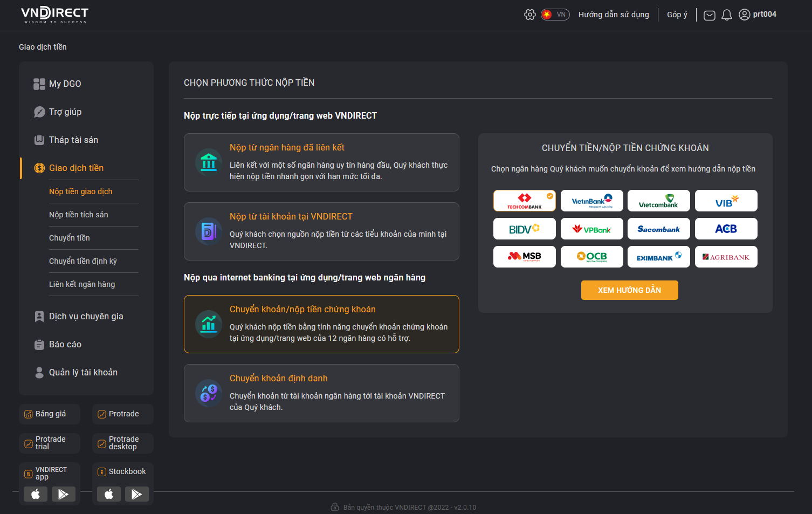The width and height of the screenshot is (812, 514).
Task: Click Apple store icon under Stockbook
Action: [109, 494]
